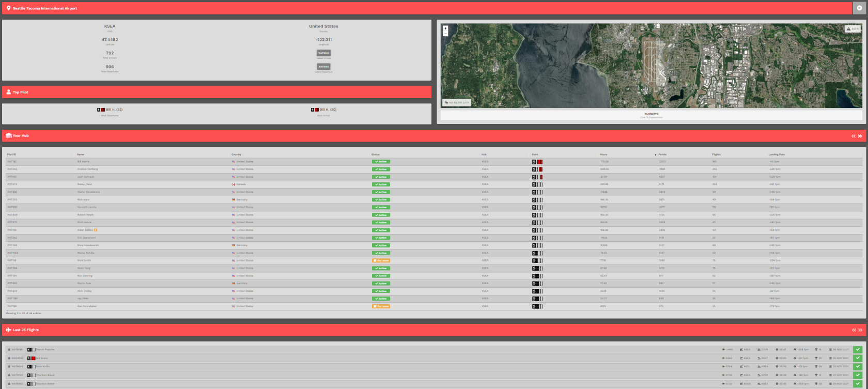Click On Leave badge for Nick Smith

tap(381, 260)
